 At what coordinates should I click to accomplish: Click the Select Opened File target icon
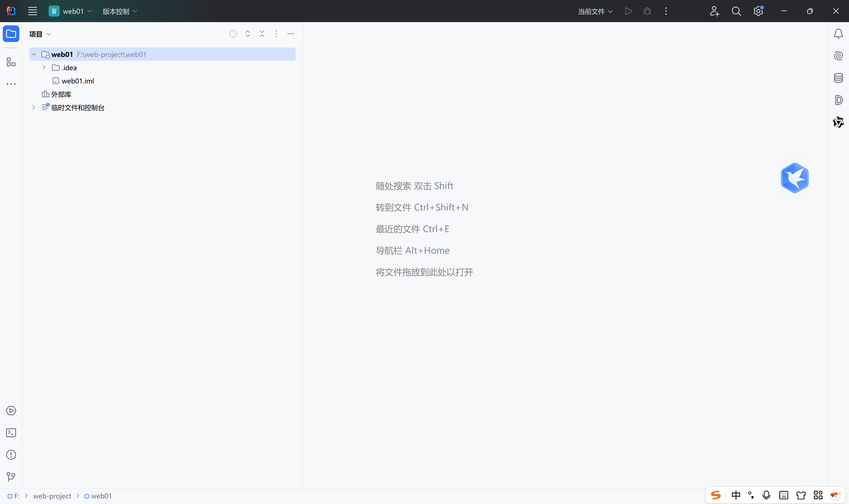tap(233, 34)
